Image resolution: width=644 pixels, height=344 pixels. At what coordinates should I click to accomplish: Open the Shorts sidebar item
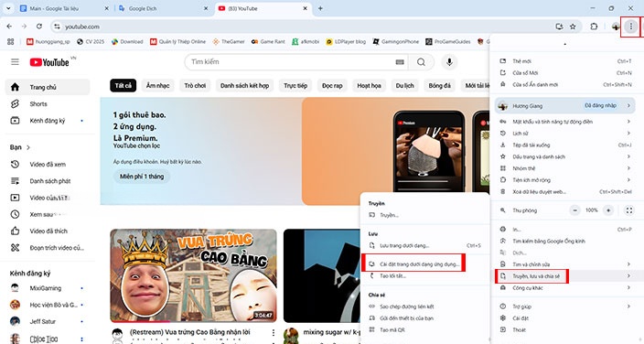(48, 104)
